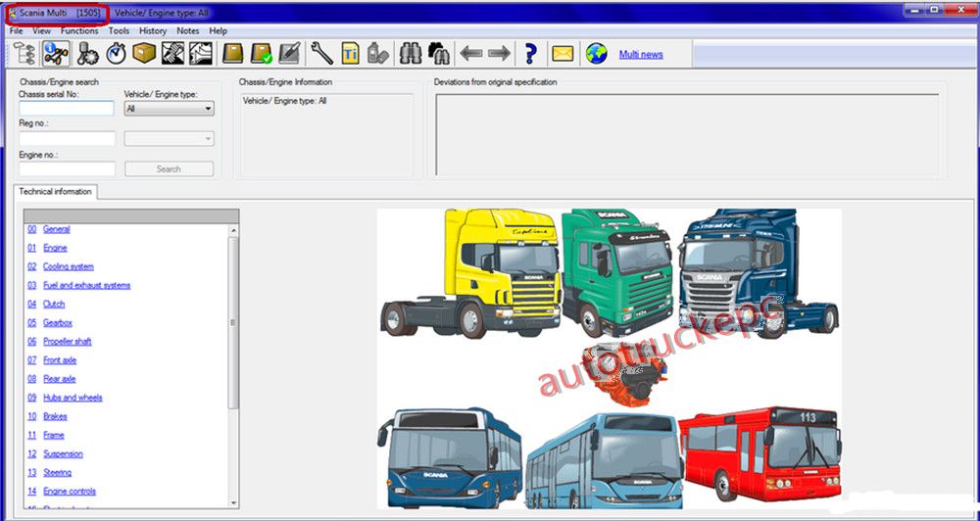The height and width of the screenshot is (521, 980).
Task: Click the light blue articulated bus image
Action: pyautogui.click(x=605, y=460)
